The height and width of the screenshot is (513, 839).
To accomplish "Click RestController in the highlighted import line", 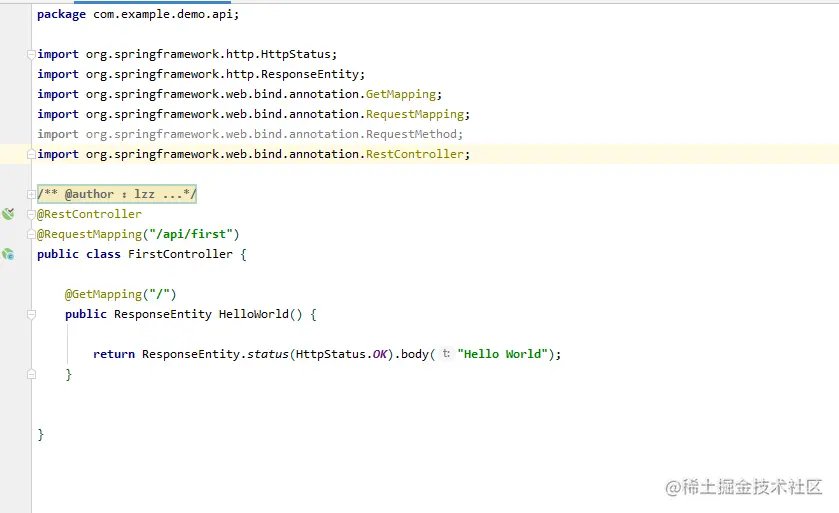I will pos(415,154).
